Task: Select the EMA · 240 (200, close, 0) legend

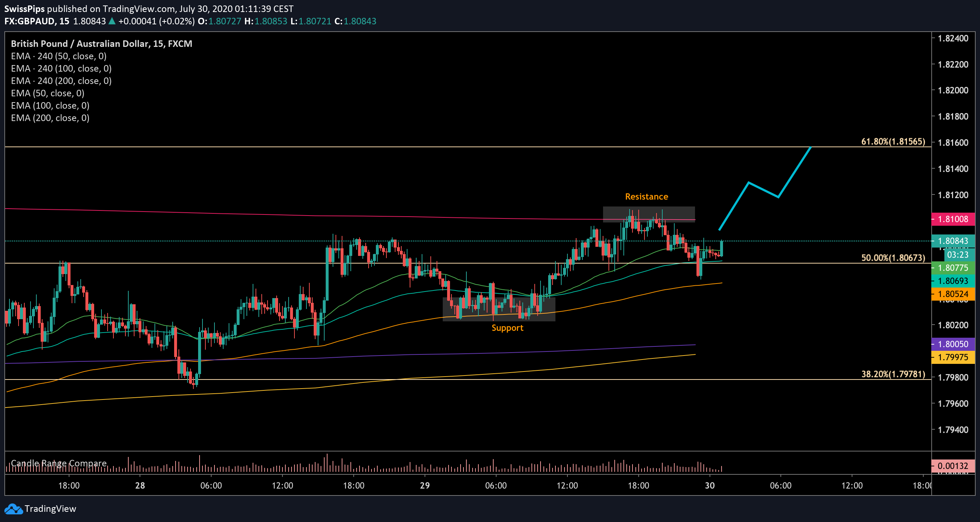Action: coord(61,81)
